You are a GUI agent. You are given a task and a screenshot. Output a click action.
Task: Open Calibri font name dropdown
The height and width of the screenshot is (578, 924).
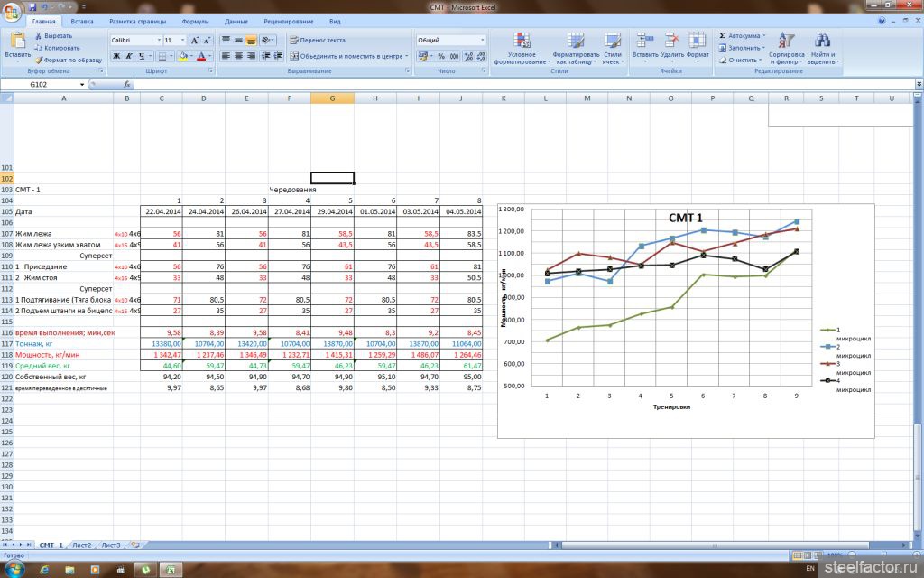[159, 40]
